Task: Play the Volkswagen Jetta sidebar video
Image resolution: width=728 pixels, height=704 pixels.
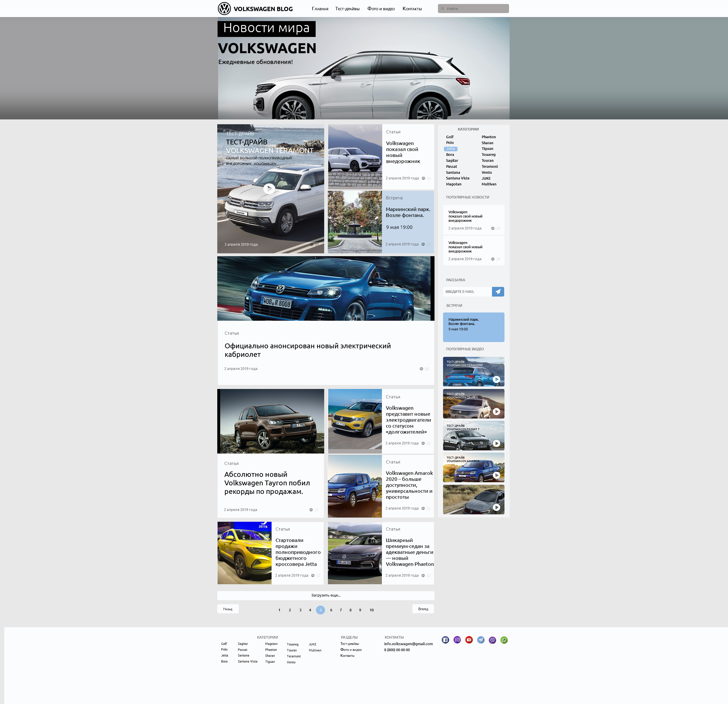Action: [496, 507]
